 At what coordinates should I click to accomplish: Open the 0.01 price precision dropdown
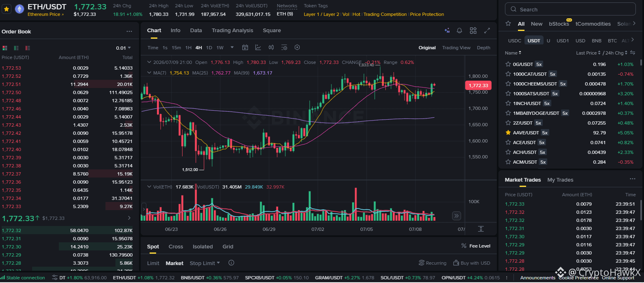pyautogui.click(x=124, y=48)
